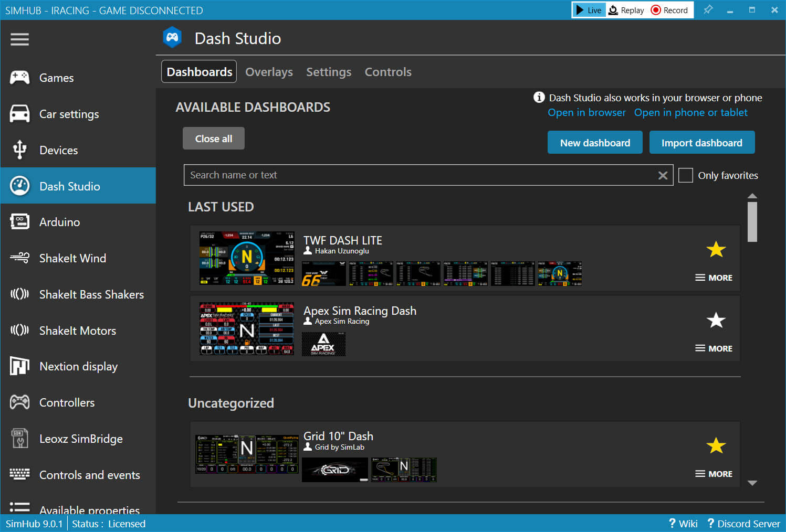Click the Open in browser link
The image size is (786, 532).
click(586, 112)
